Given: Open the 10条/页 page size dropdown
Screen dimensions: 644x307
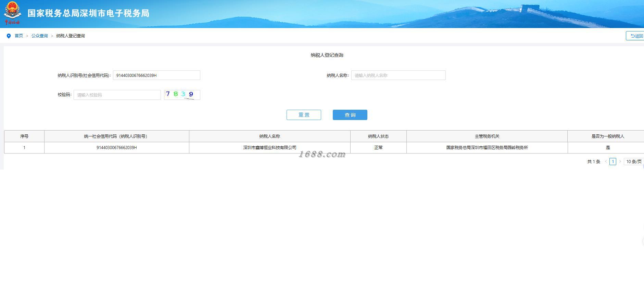Looking at the screenshot, I should [634, 162].
